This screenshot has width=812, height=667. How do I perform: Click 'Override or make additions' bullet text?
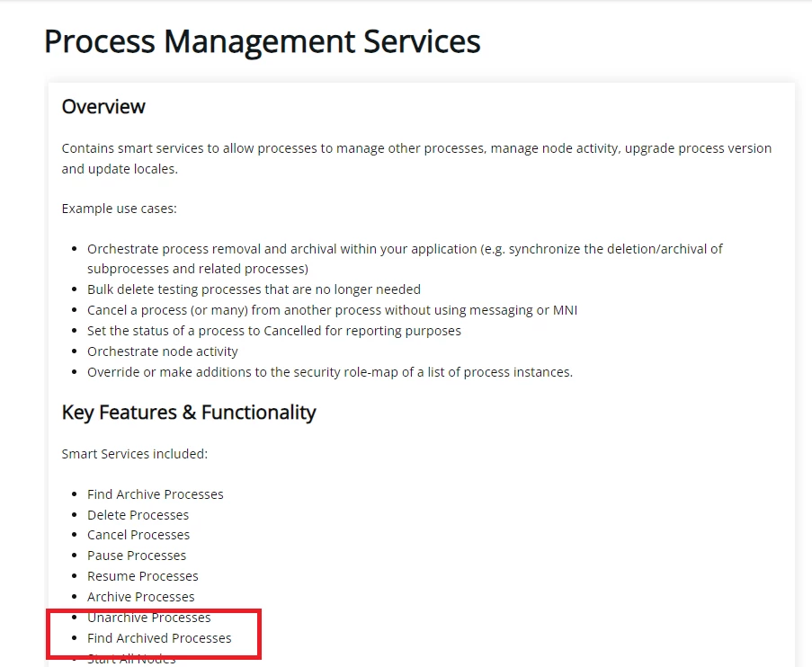[330, 372]
